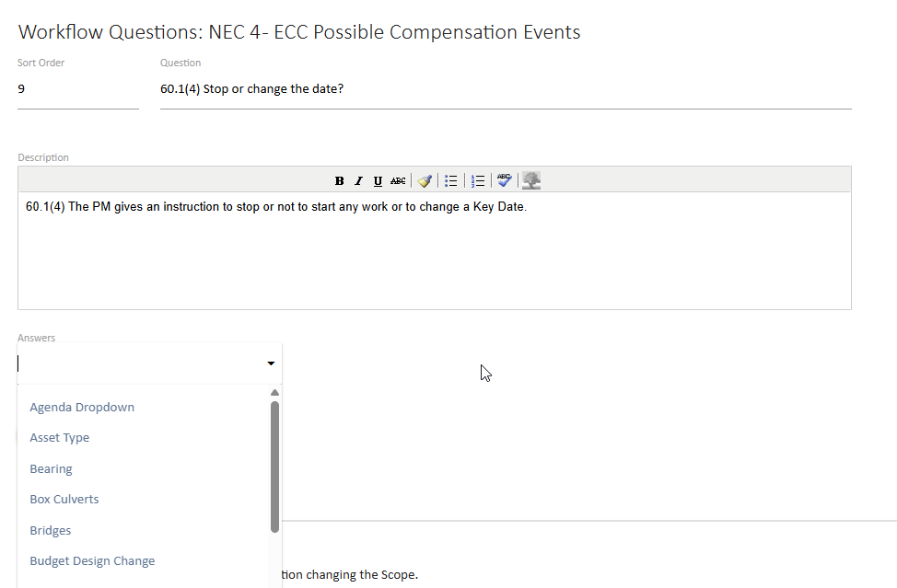Click the dropdown list scrollbar thumb

[274, 465]
